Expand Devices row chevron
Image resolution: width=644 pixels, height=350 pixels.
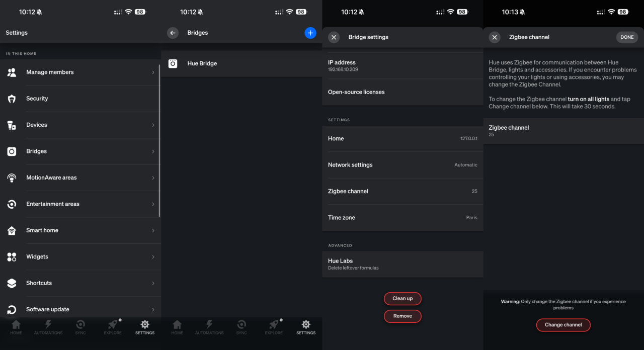coord(153,125)
